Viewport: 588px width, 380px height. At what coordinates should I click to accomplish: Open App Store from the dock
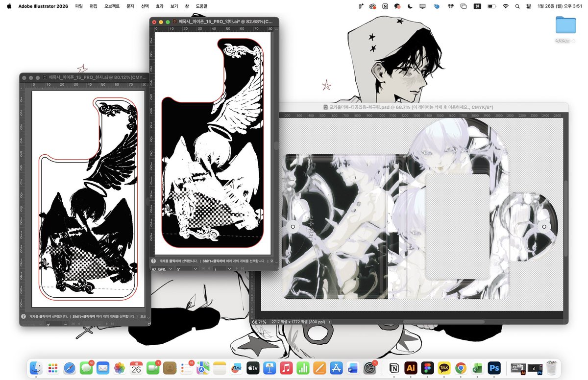pyautogui.click(x=337, y=368)
